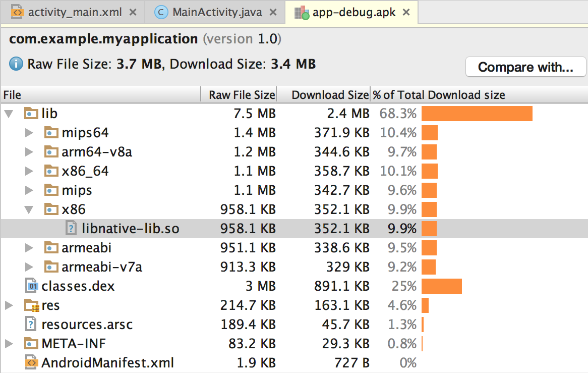588x373 pixels.
Task: Collapse the x86 folder node
Action: (29, 209)
